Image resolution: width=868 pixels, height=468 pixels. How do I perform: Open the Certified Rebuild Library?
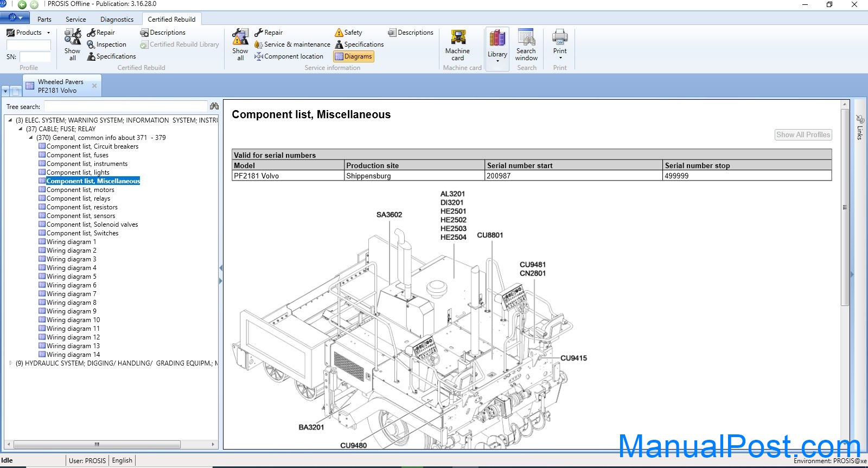[180, 44]
